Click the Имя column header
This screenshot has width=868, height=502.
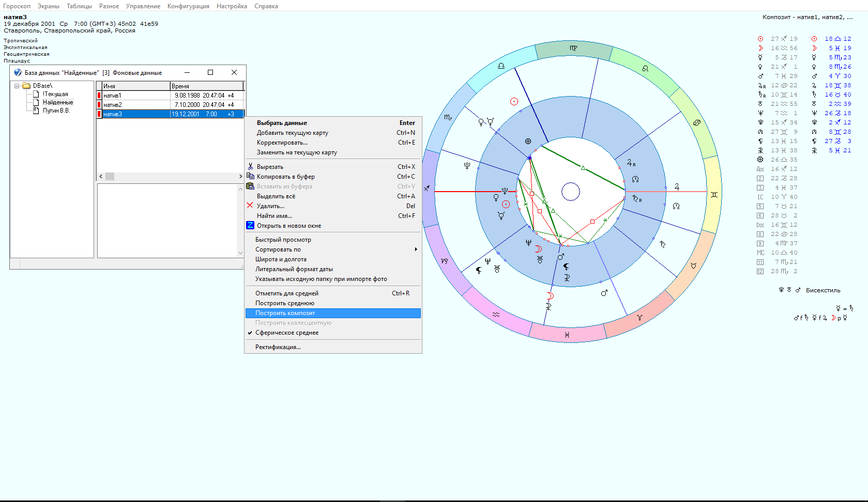coord(135,86)
